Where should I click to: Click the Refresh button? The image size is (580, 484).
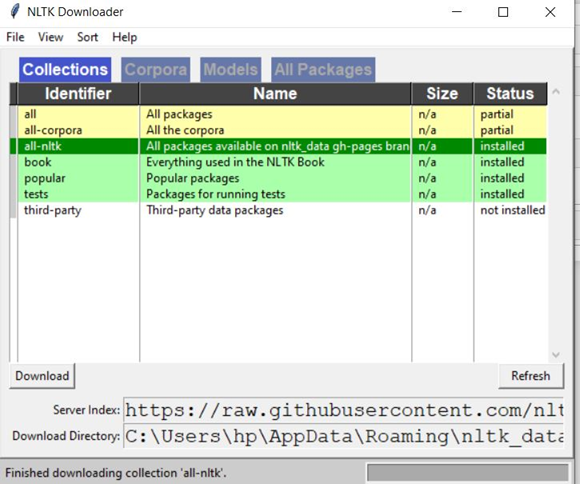(531, 376)
